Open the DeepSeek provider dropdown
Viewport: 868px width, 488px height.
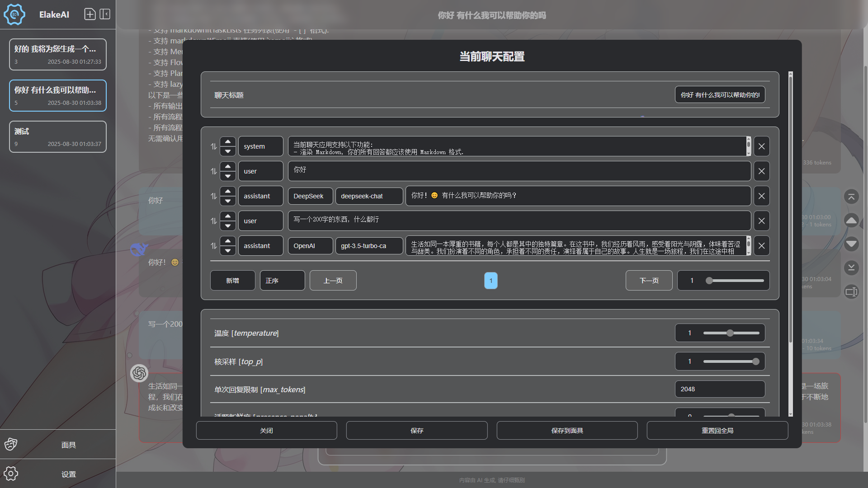tap(310, 196)
